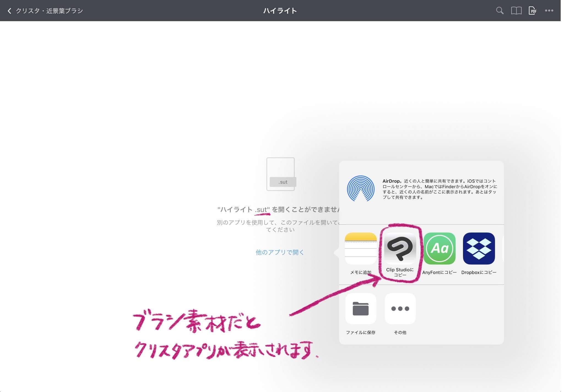Tap the "ハイライト .sut" cannot open message
Viewport: 564px width, 392px height.
[x=278, y=210]
